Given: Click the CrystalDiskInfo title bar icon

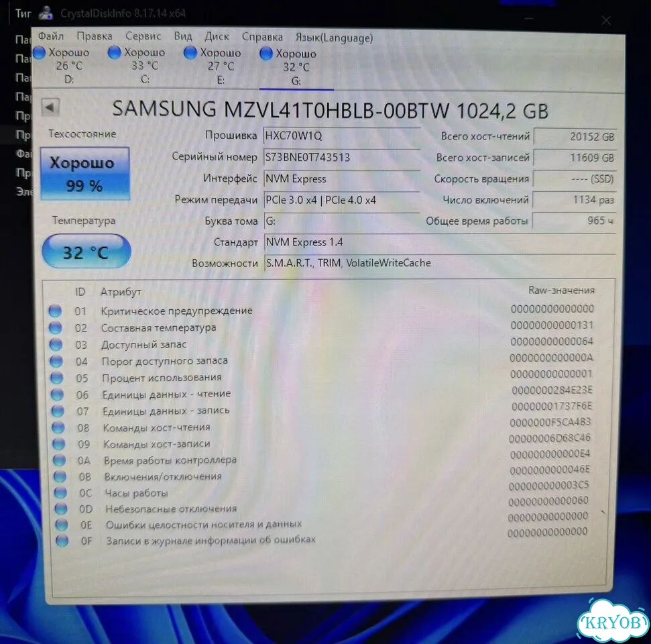Looking at the screenshot, I should pyautogui.click(x=46, y=13).
